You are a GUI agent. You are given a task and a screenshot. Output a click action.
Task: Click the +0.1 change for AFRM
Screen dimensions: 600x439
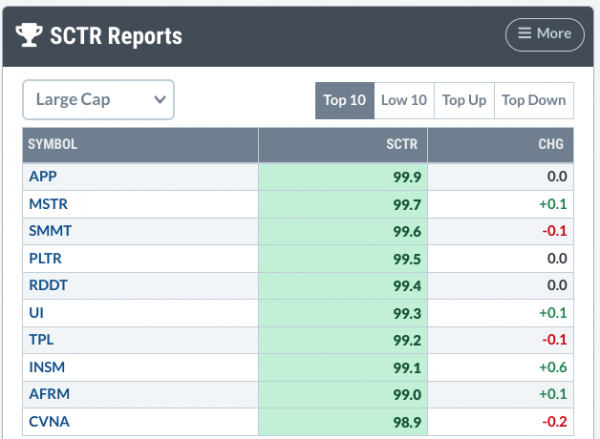[553, 394]
